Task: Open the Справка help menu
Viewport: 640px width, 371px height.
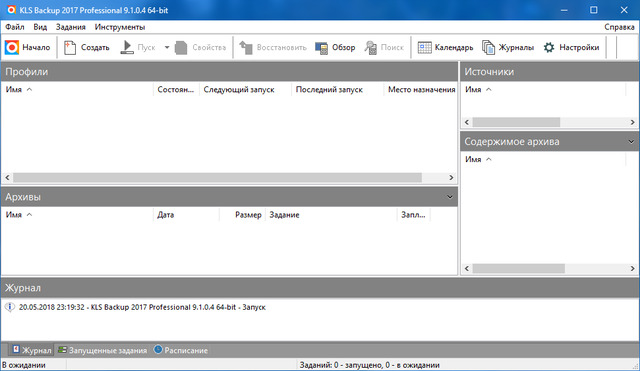Action: 619,27
